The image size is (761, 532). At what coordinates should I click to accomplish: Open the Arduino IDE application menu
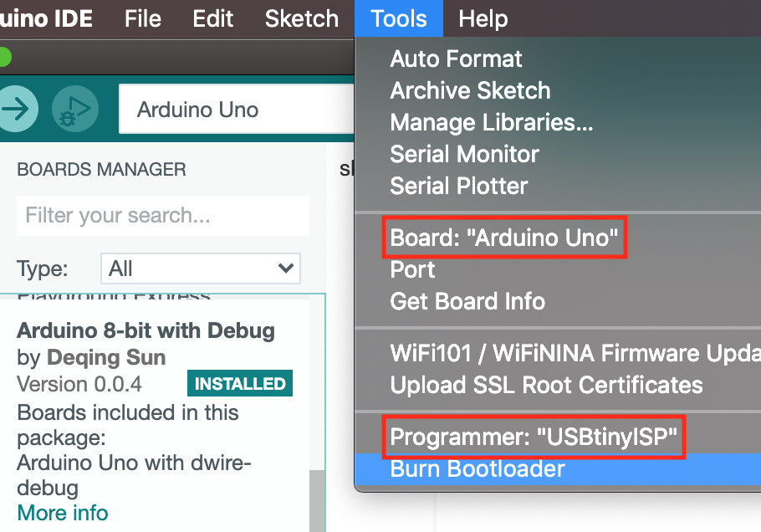(x=46, y=18)
